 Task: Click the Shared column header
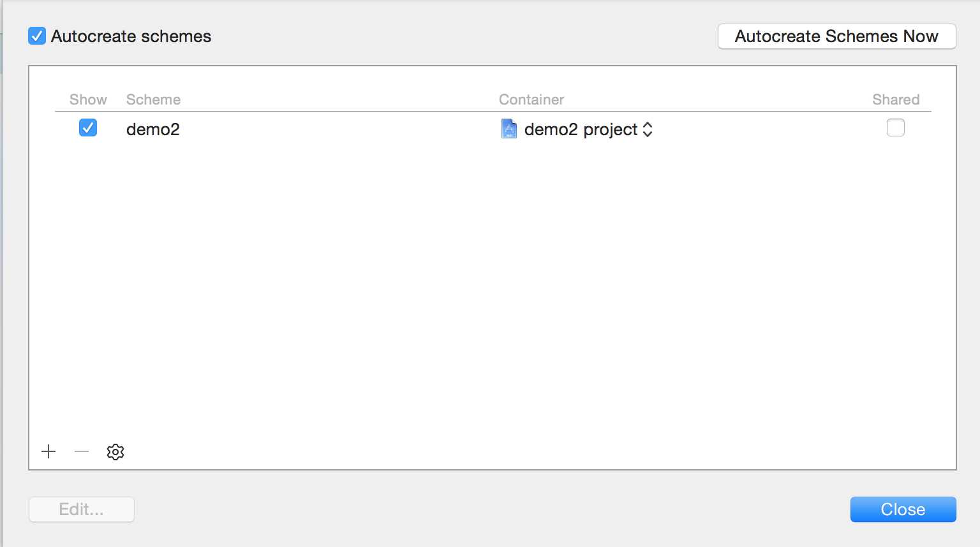coord(895,99)
